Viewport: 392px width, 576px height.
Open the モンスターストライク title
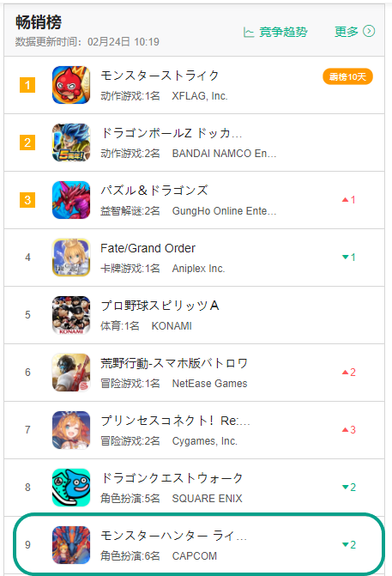coord(160,76)
